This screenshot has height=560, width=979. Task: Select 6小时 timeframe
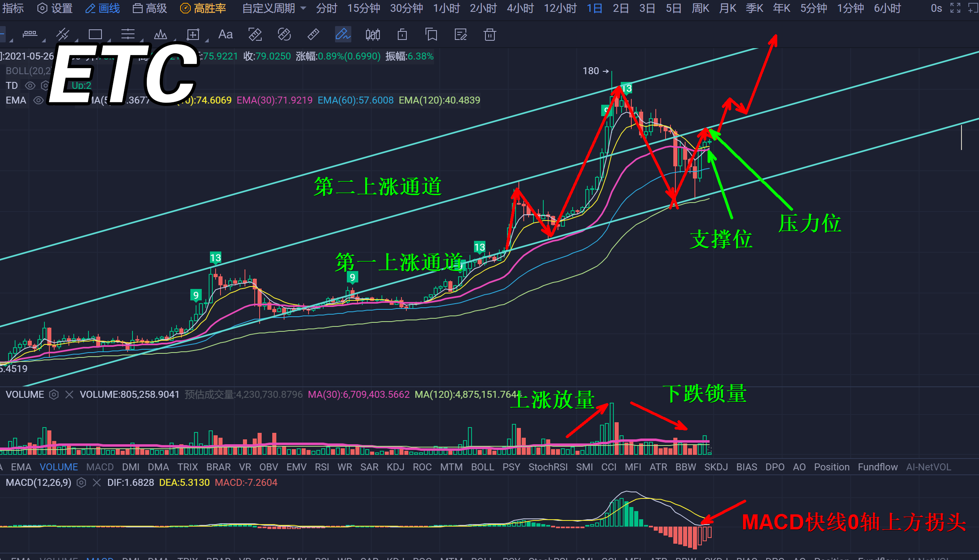(887, 8)
